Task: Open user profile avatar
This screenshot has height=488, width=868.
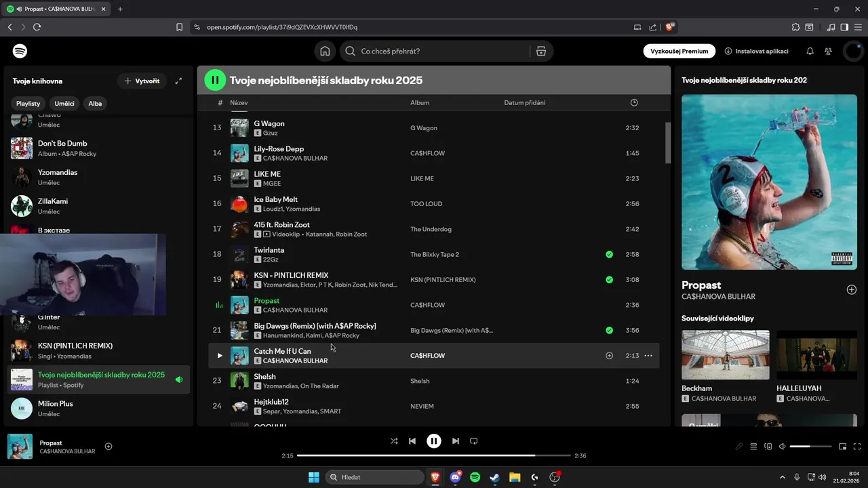Action: (x=853, y=51)
